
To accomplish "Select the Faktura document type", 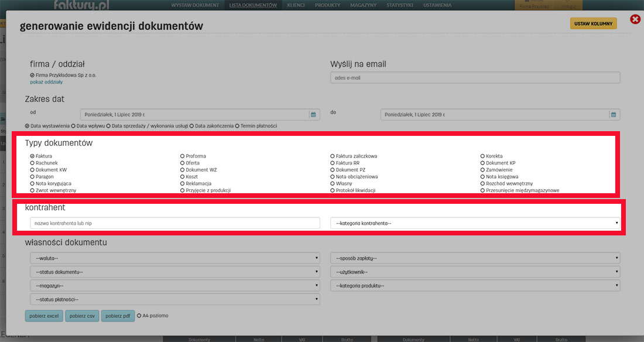I will tap(33, 156).
